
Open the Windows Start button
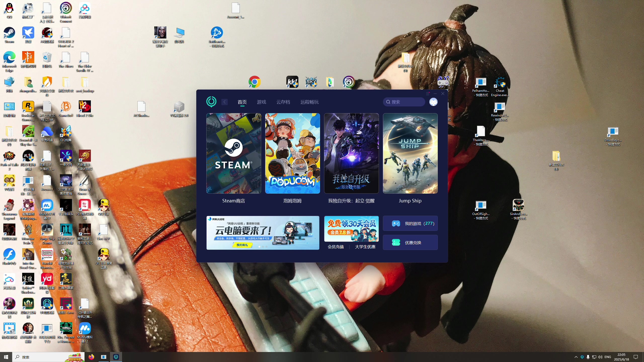[6, 357]
